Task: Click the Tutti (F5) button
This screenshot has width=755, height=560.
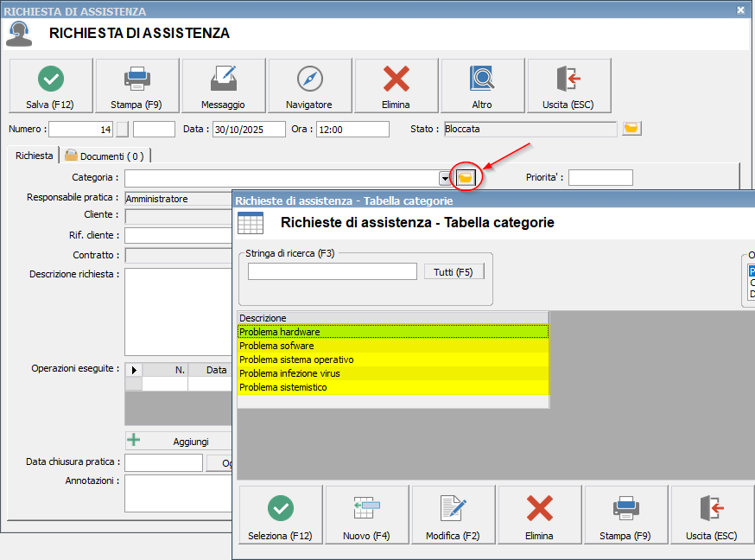Action: pos(454,271)
